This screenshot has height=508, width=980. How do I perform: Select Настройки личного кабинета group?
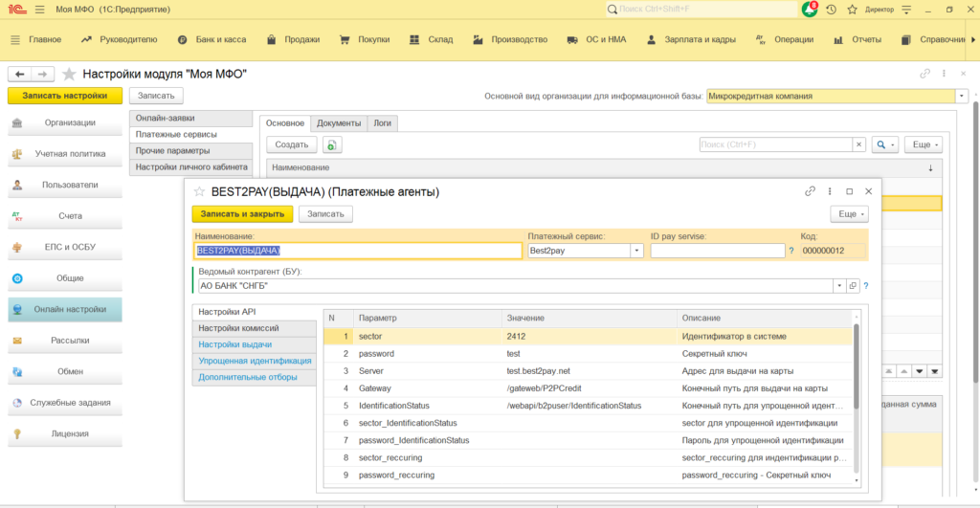(190, 166)
